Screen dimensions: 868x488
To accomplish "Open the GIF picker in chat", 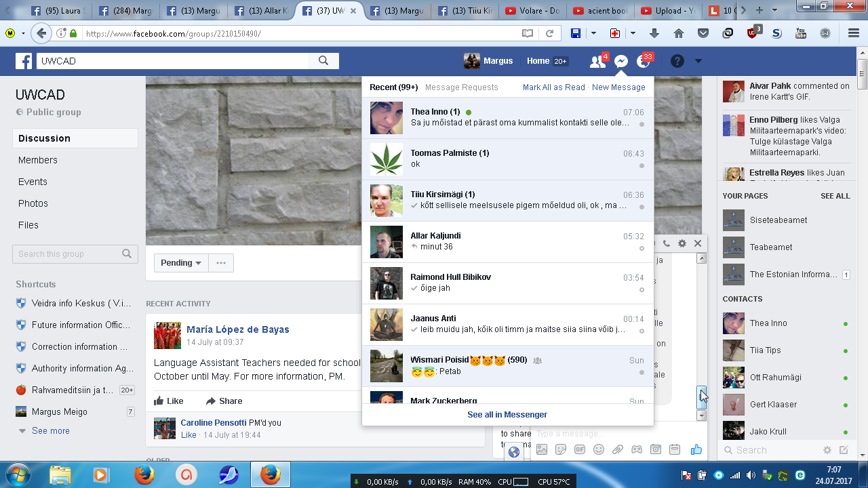I will click(x=580, y=449).
